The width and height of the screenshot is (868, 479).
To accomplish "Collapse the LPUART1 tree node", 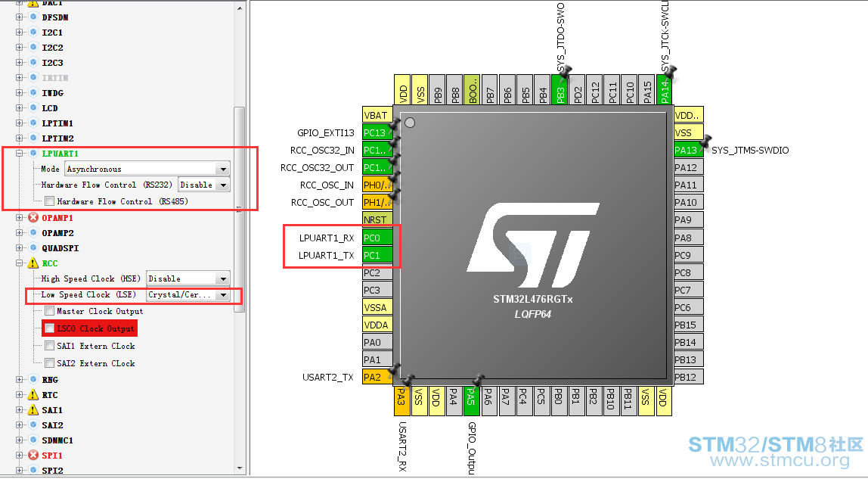I will pos(20,154).
